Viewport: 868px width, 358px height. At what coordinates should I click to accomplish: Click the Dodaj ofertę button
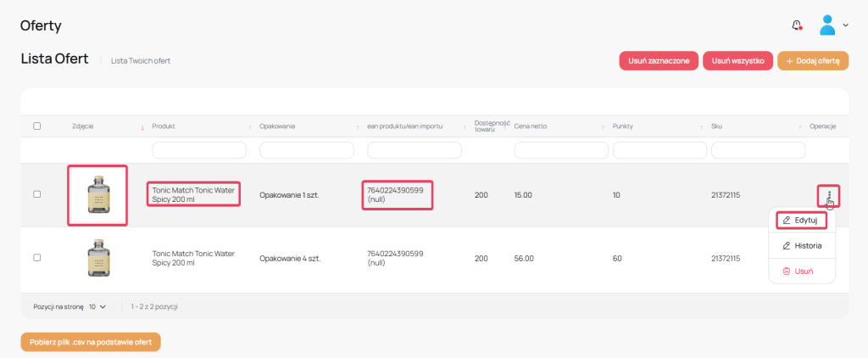point(812,61)
